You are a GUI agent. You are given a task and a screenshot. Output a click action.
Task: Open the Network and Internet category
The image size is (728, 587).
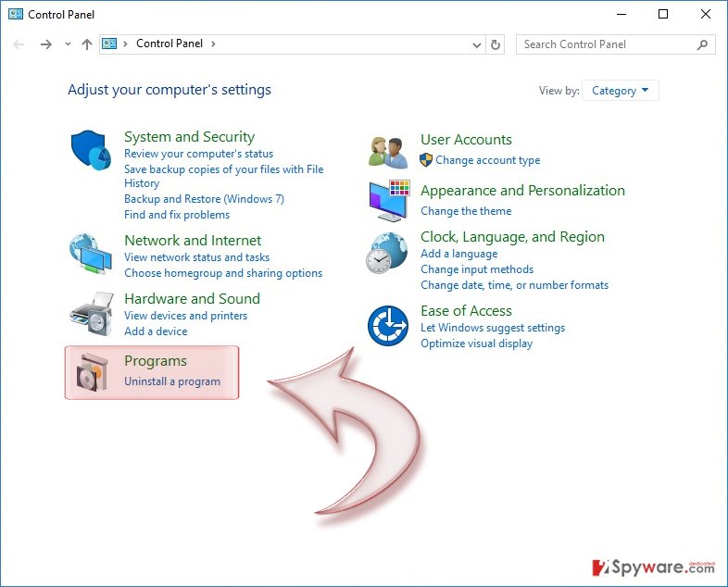pos(193,241)
